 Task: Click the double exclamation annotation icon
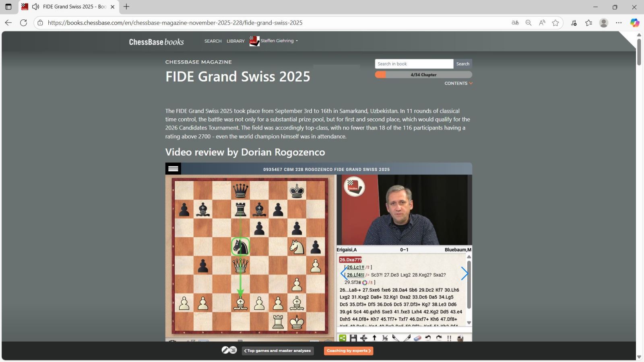click(449, 338)
